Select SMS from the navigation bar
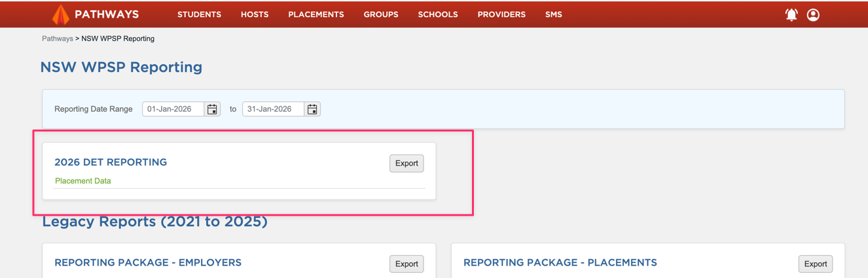 [553, 14]
